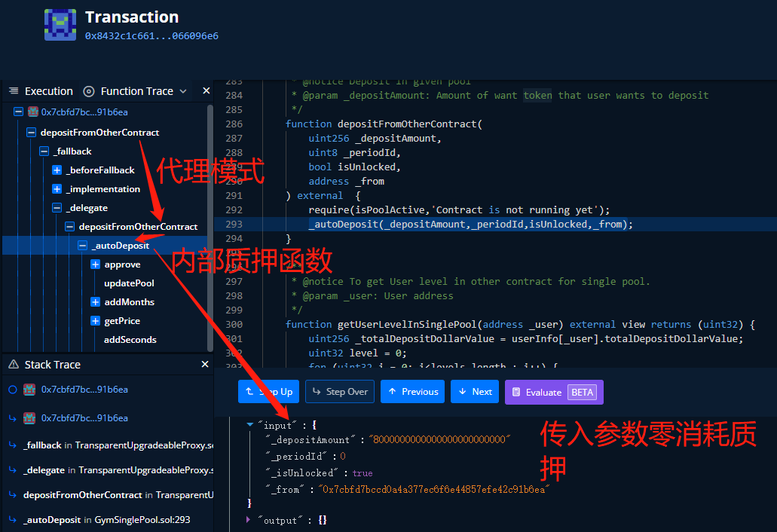The height and width of the screenshot is (532, 777).
Task: Click the getUserLevelInSinglePool function name
Action: [406, 325]
